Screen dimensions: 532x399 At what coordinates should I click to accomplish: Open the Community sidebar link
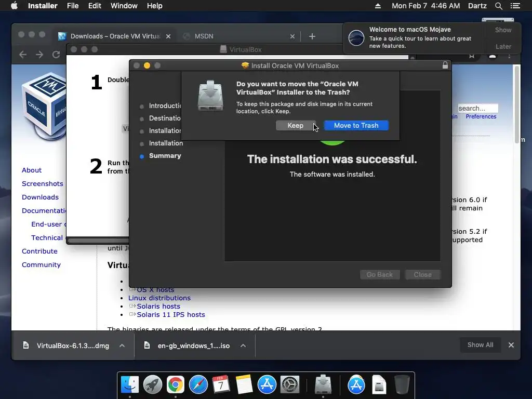point(41,264)
